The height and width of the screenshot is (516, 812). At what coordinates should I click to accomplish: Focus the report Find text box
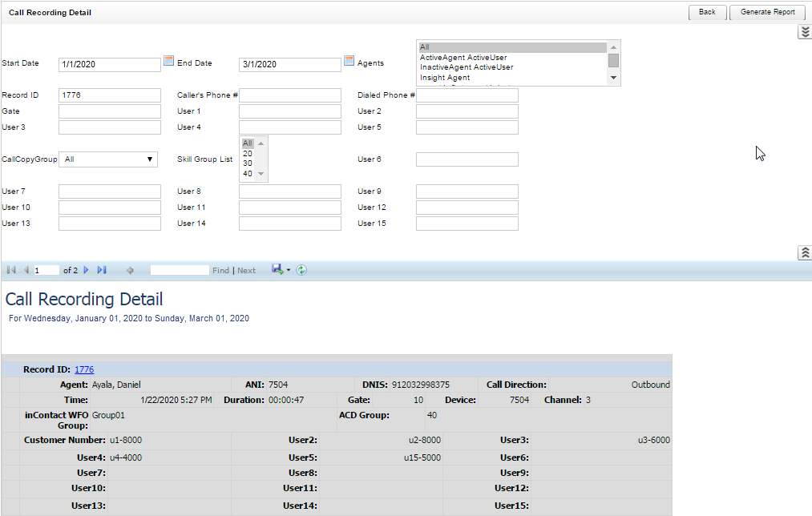[x=180, y=271]
